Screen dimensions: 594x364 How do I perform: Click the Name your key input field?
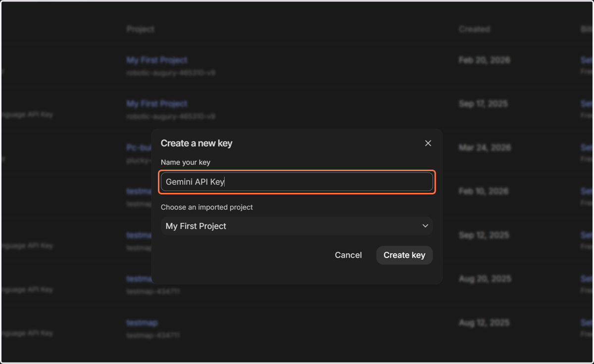(x=297, y=182)
